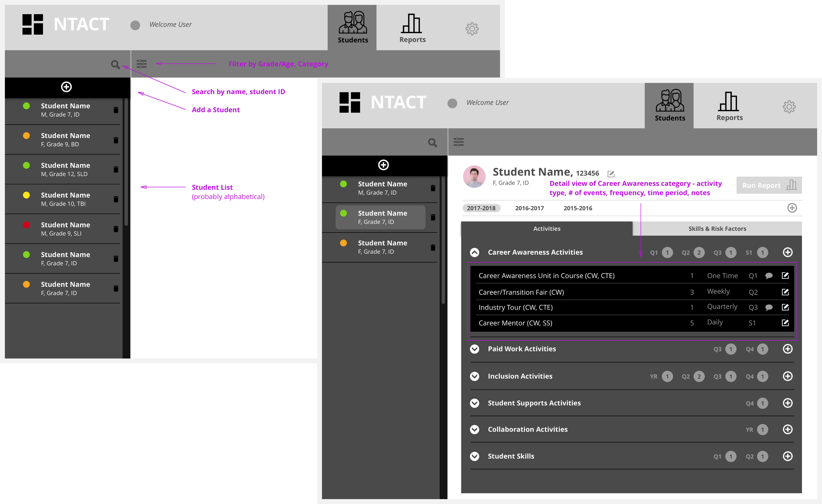Select the student M, Grade 12, SLD in the back list

(63, 169)
